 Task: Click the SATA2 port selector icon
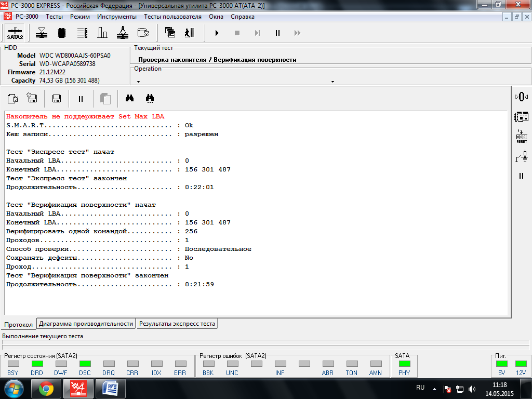point(15,33)
